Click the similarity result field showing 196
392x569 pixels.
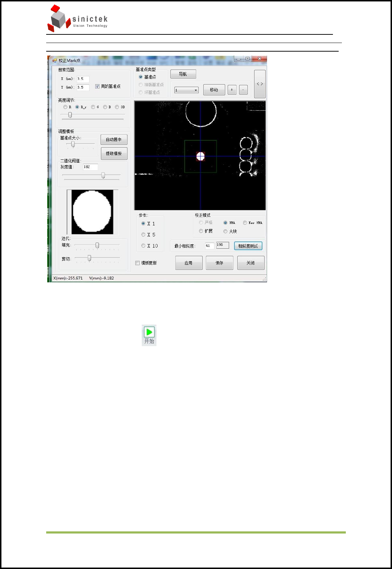(223, 245)
